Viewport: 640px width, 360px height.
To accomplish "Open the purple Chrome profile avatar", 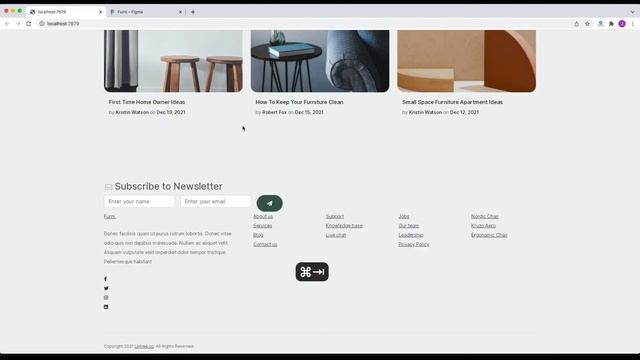I will [622, 24].
